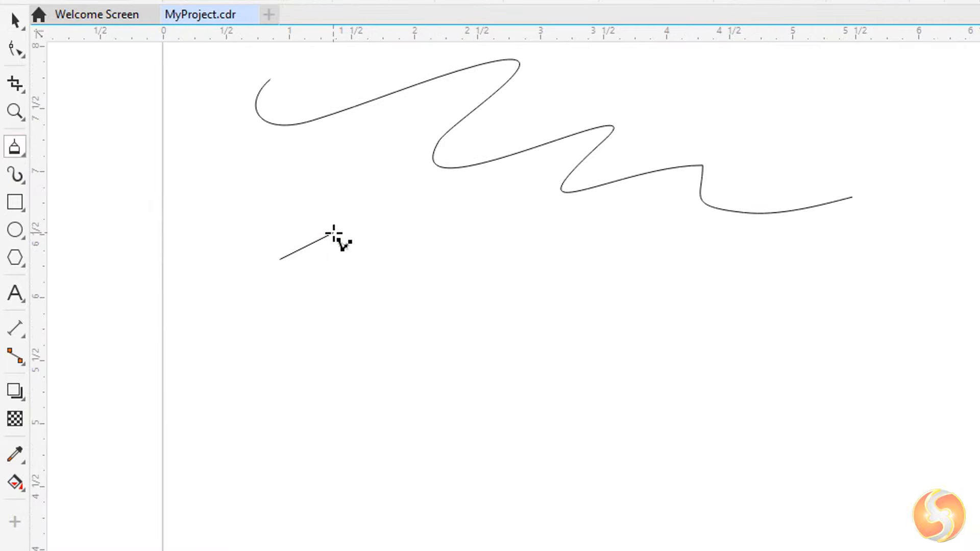Click the Add new document button
This screenshot has width=980, height=551.
(x=268, y=14)
